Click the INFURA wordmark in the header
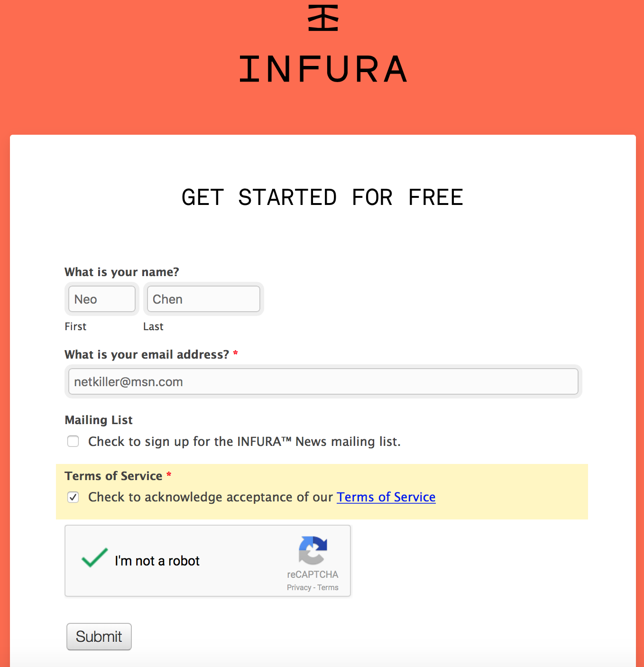Image resolution: width=644 pixels, height=667 pixels. (x=323, y=69)
